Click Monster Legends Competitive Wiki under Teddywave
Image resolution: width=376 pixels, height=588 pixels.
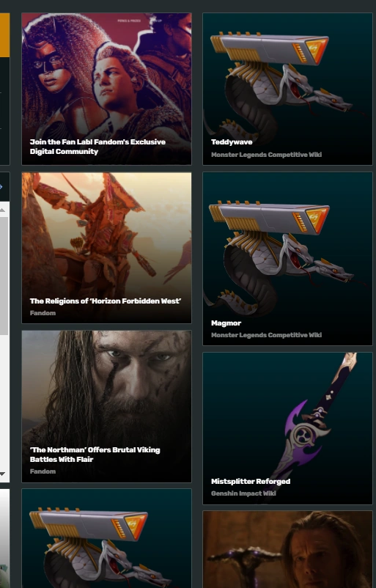pyautogui.click(x=266, y=155)
